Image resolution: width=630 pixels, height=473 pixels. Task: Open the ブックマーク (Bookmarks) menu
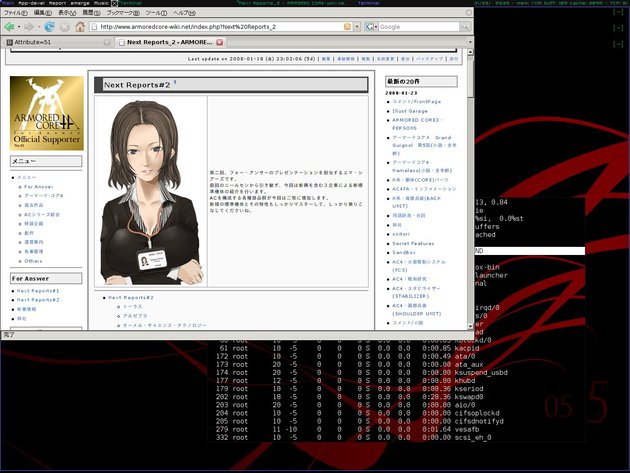(123, 13)
